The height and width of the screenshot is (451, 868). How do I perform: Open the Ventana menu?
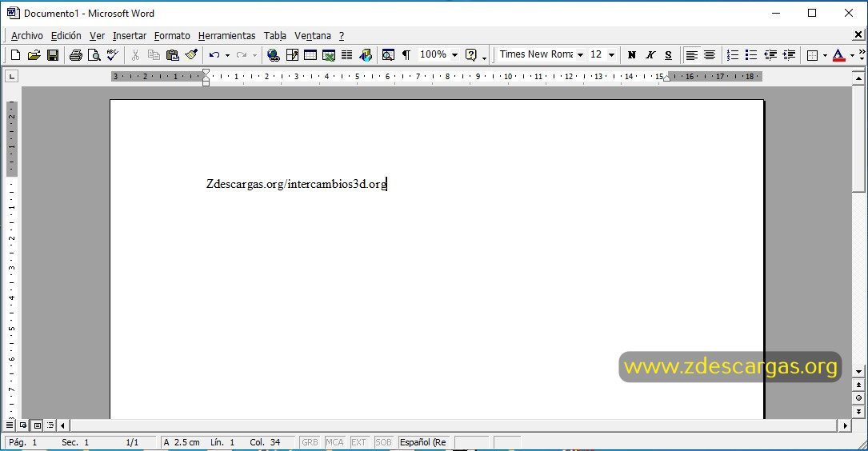(x=313, y=35)
